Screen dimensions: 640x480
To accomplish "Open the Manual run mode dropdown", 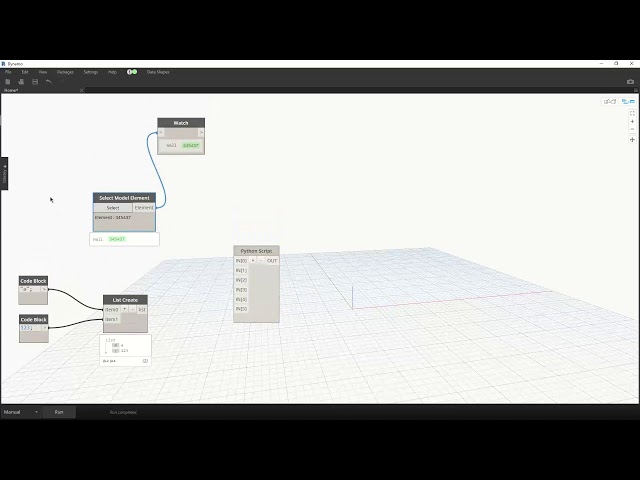I will [x=20, y=412].
